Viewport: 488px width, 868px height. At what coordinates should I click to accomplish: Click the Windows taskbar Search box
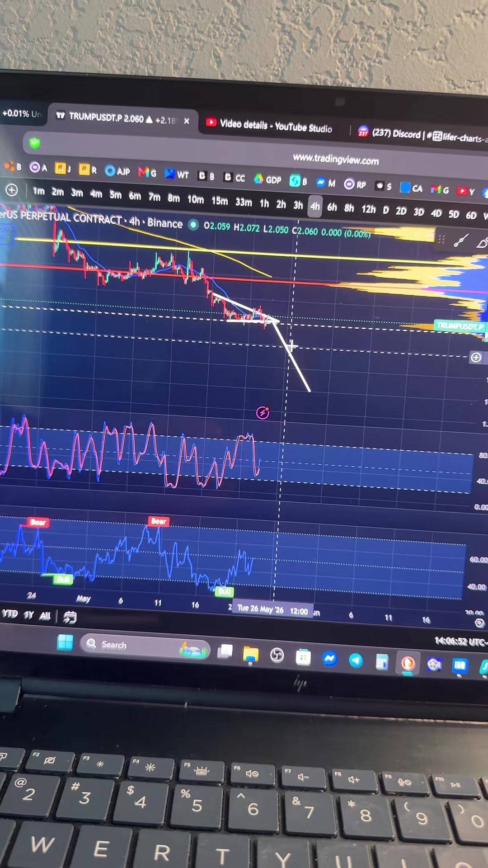(145, 645)
